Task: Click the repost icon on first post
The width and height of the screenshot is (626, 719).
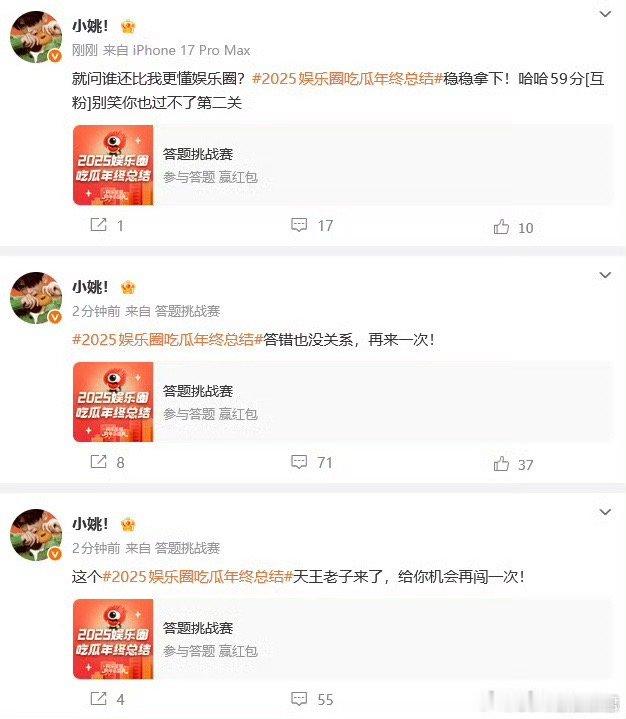Action: (99, 225)
